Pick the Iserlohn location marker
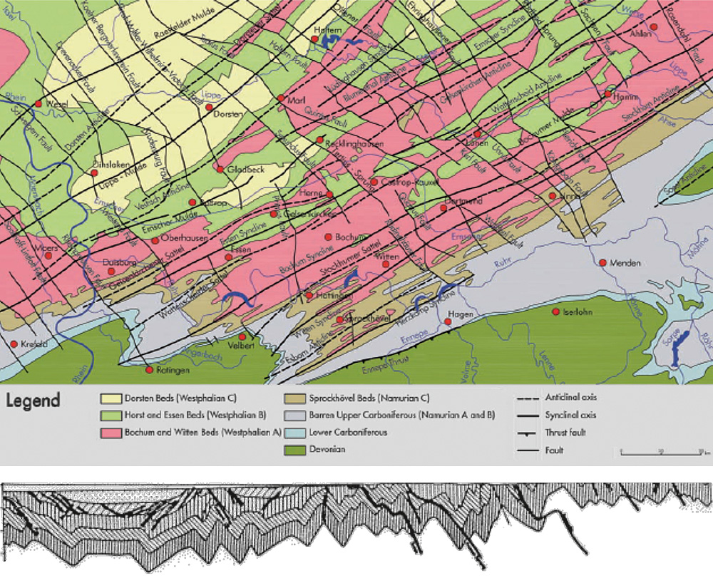 point(555,312)
